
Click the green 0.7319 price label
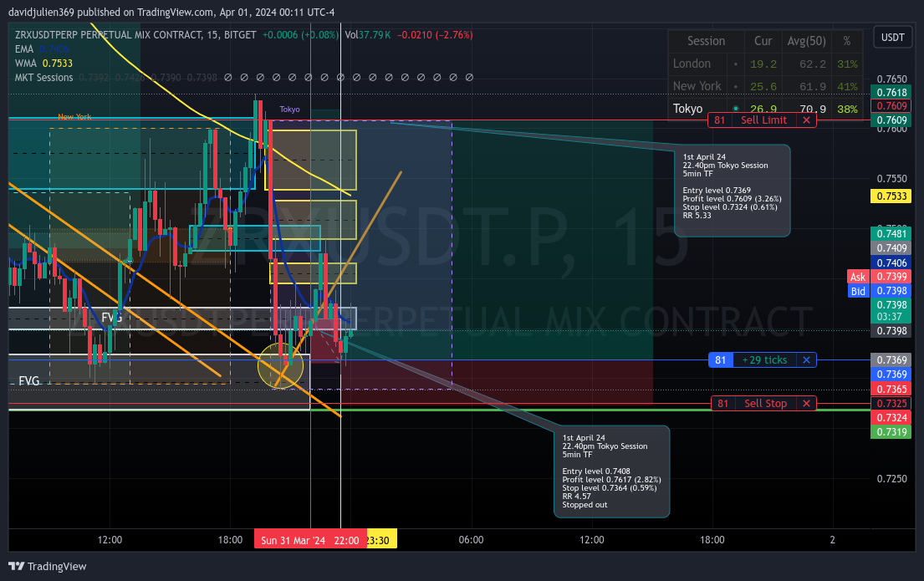click(x=891, y=432)
